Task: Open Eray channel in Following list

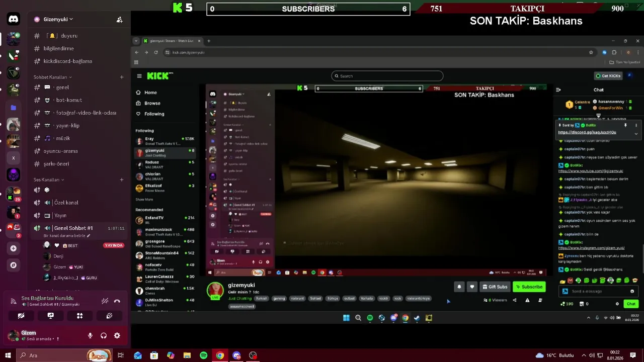Action: tap(166, 140)
